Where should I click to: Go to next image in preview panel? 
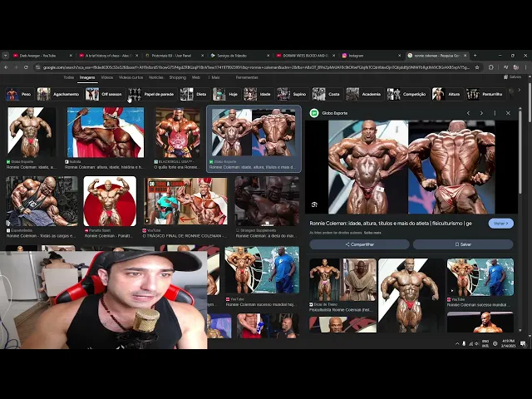[481, 113]
